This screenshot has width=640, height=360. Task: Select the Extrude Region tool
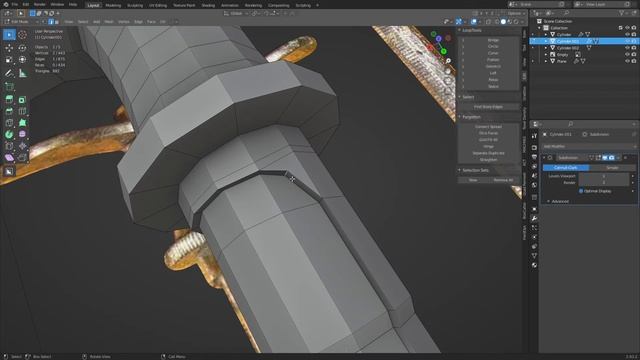click(9, 99)
